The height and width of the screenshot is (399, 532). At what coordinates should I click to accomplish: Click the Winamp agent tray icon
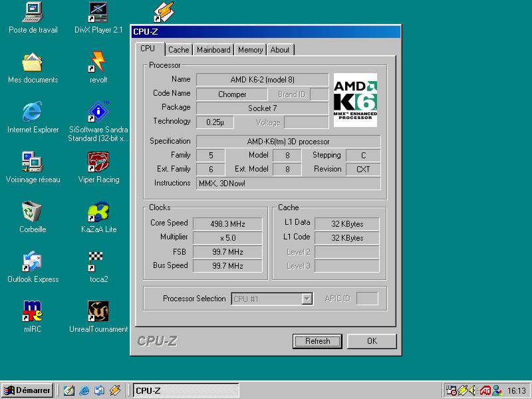pos(462,390)
